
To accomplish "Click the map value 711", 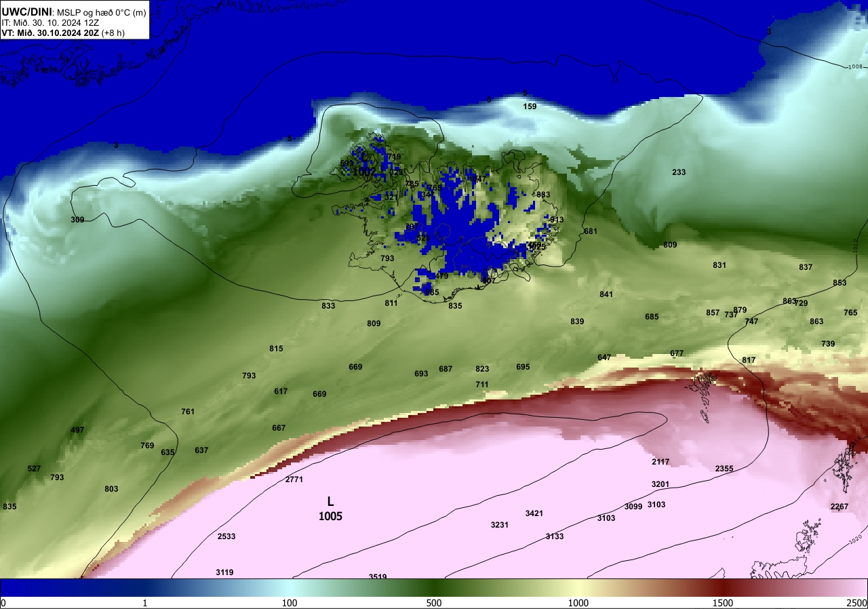I will [x=482, y=385].
